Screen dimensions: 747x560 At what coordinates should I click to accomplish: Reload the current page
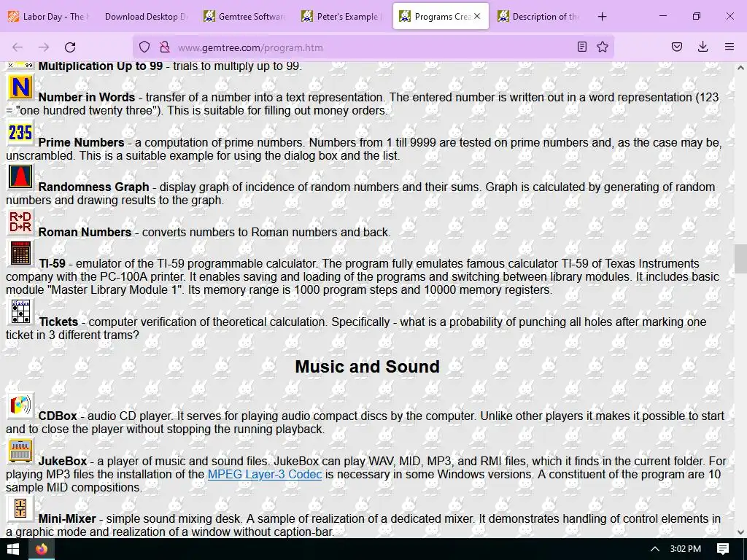pyautogui.click(x=70, y=47)
